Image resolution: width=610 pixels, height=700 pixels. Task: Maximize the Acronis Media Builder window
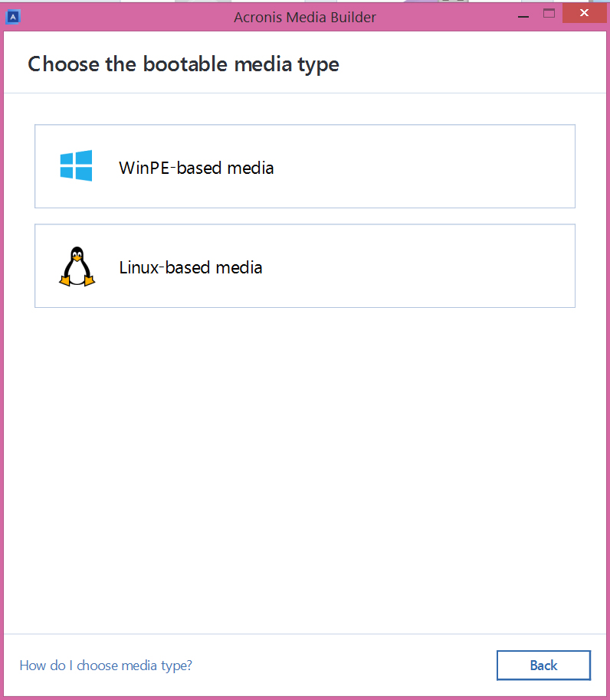[549, 14]
